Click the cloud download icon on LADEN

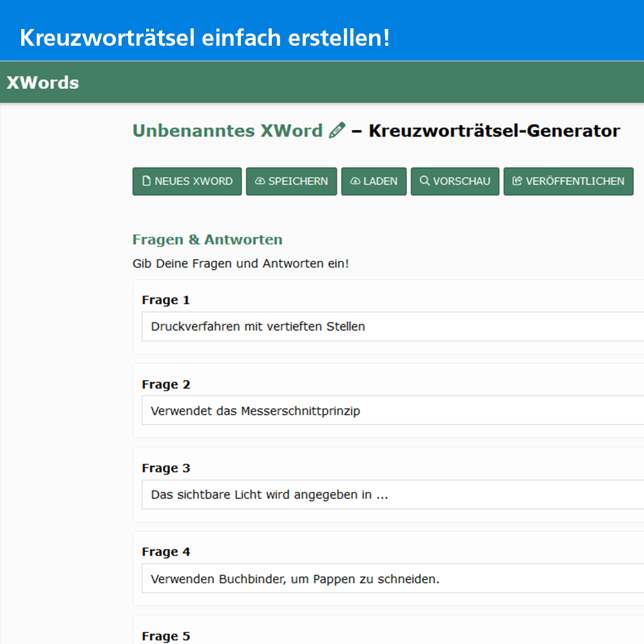click(x=355, y=181)
